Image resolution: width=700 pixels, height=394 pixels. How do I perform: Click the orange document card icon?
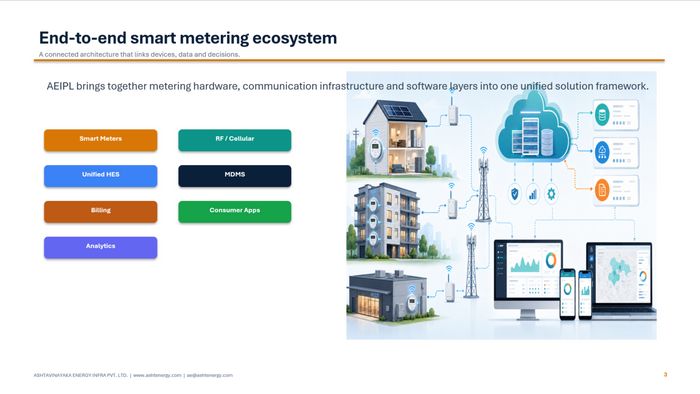point(602,190)
